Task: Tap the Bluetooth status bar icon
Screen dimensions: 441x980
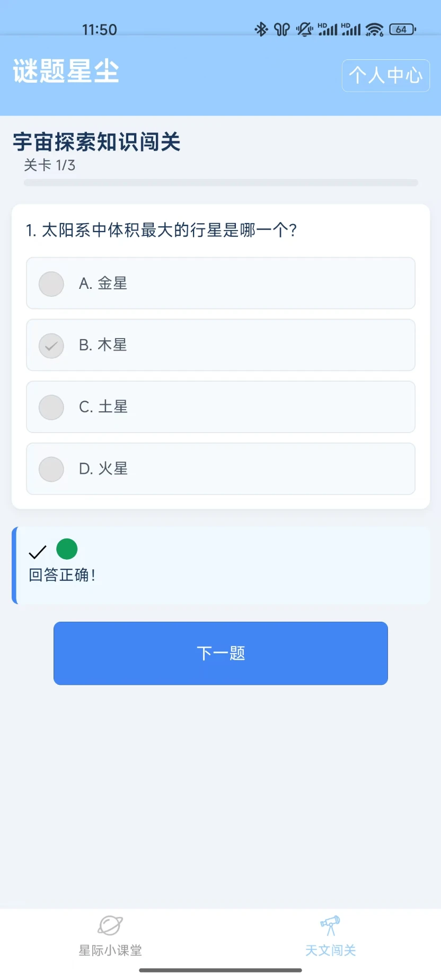Action: pyautogui.click(x=261, y=30)
